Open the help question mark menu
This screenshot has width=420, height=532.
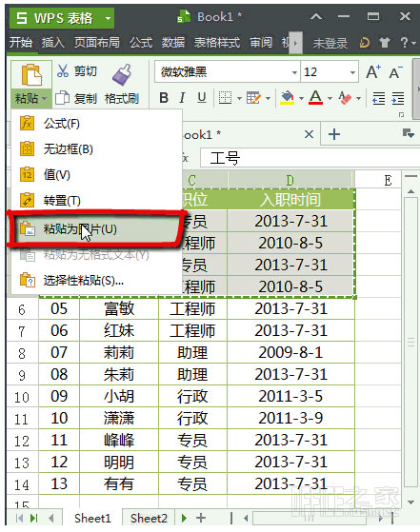coord(408,43)
